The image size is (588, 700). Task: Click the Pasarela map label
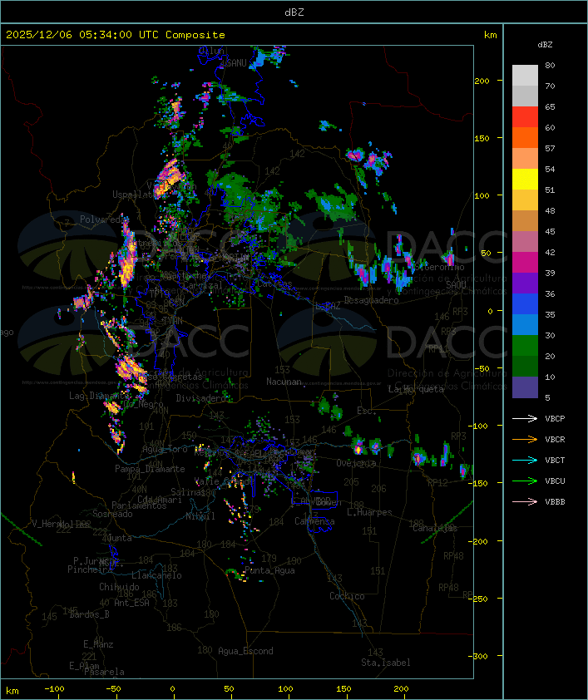click(104, 672)
